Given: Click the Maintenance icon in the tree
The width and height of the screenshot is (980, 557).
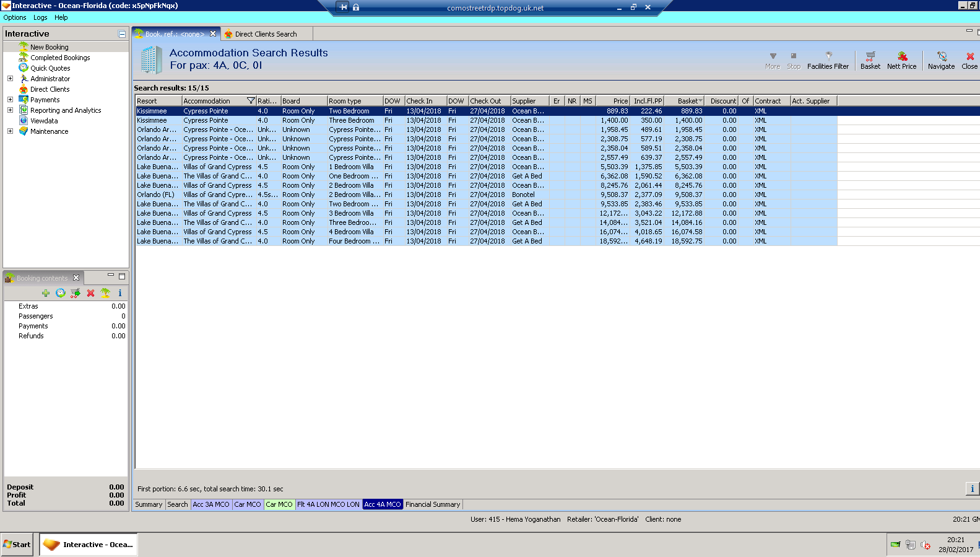Looking at the screenshot, I should [24, 131].
